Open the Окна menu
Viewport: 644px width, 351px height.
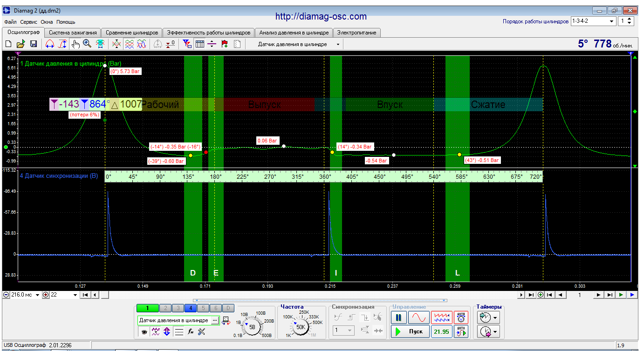tap(47, 22)
